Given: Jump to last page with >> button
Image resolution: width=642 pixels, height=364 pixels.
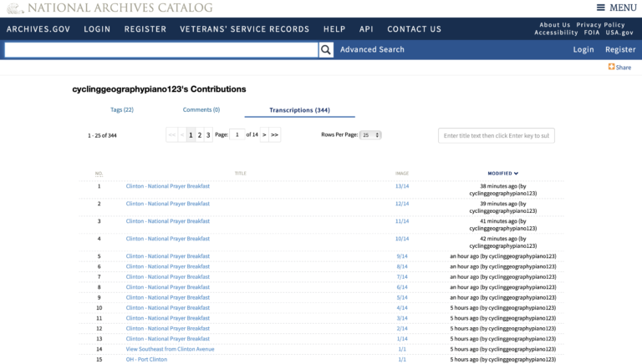Looking at the screenshot, I should [x=274, y=134].
